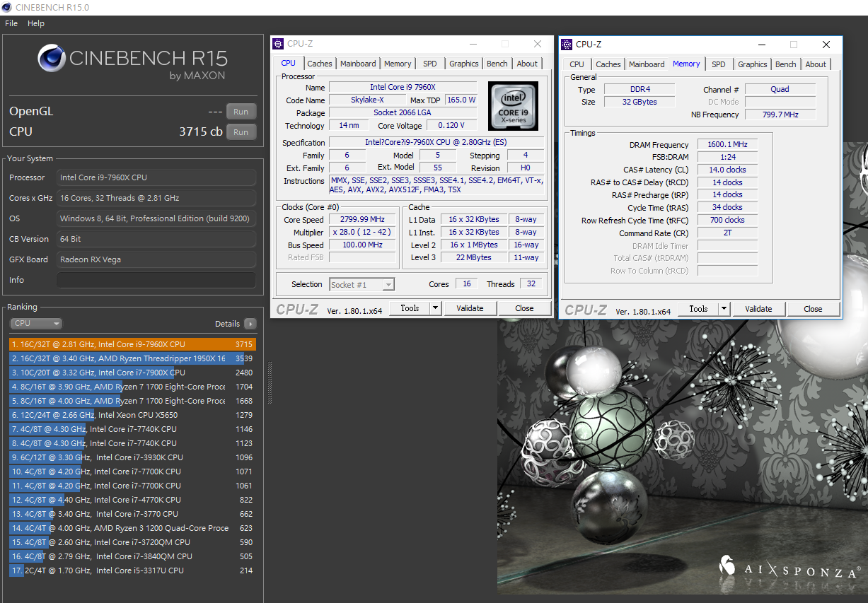868x603 pixels.
Task: Select the Intel Xeon CPU X5650 ranking row
Action: click(133, 415)
